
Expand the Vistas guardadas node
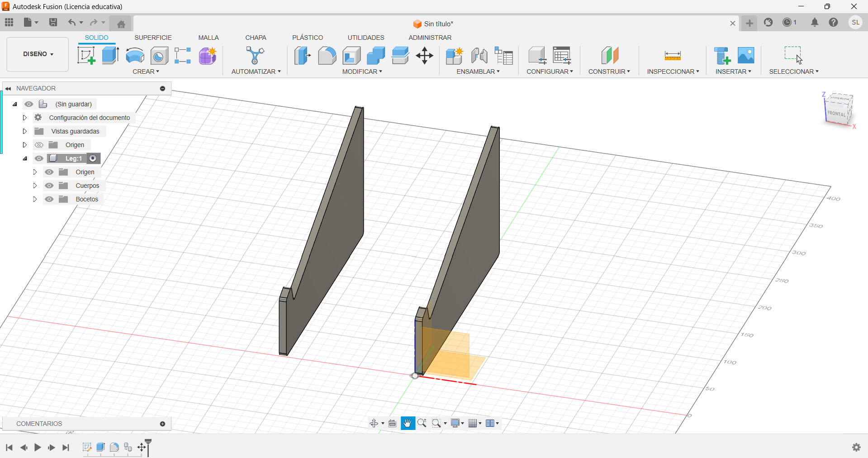click(25, 131)
